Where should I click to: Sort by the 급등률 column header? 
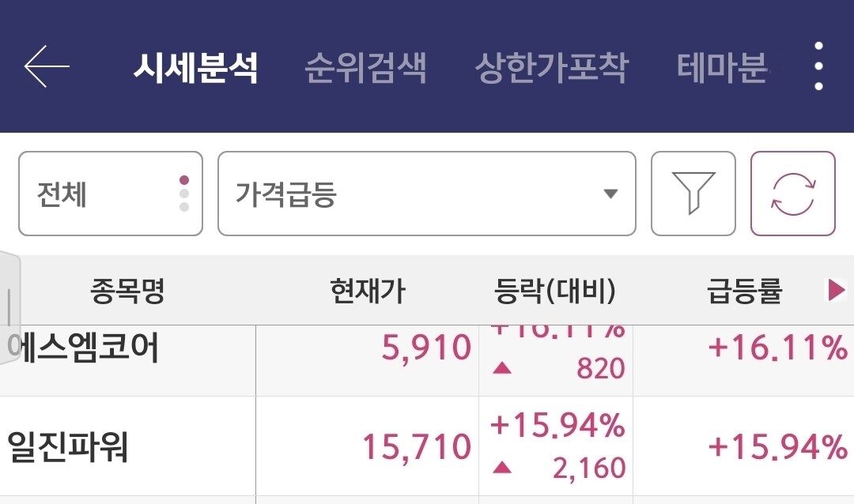[743, 291]
